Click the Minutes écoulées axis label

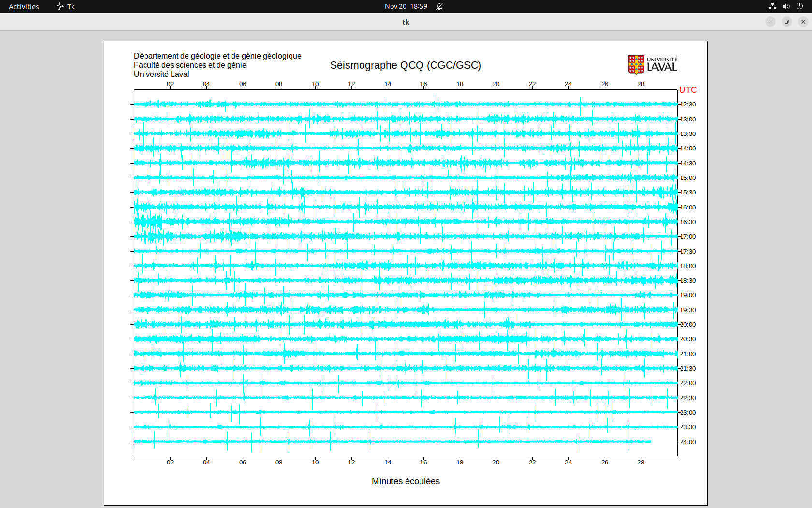(406, 481)
